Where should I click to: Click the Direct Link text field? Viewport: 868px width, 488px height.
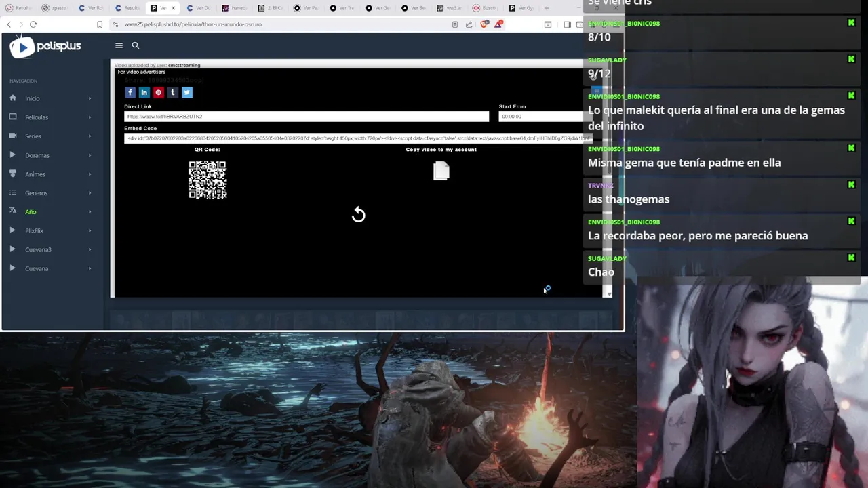click(x=307, y=117)
